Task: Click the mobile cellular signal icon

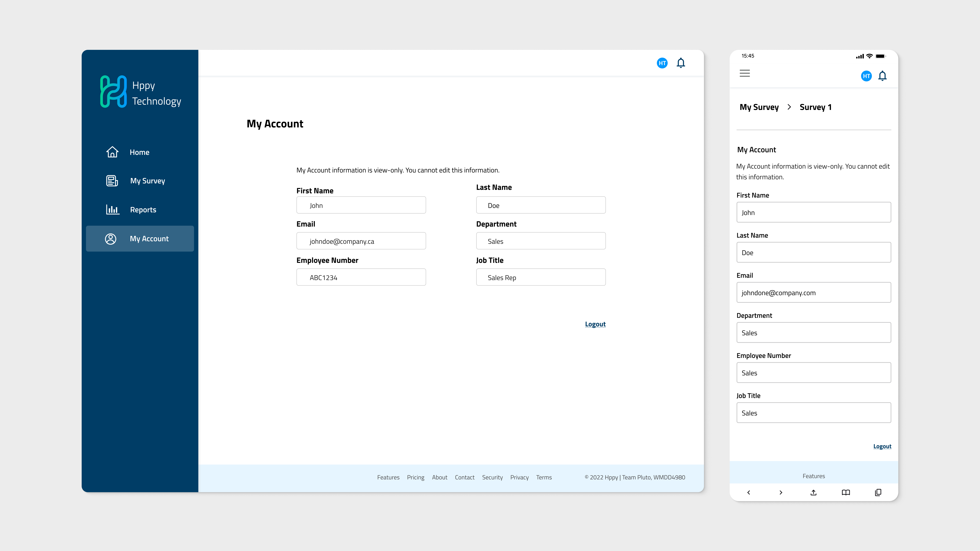Action: click(x=860, y=56)
